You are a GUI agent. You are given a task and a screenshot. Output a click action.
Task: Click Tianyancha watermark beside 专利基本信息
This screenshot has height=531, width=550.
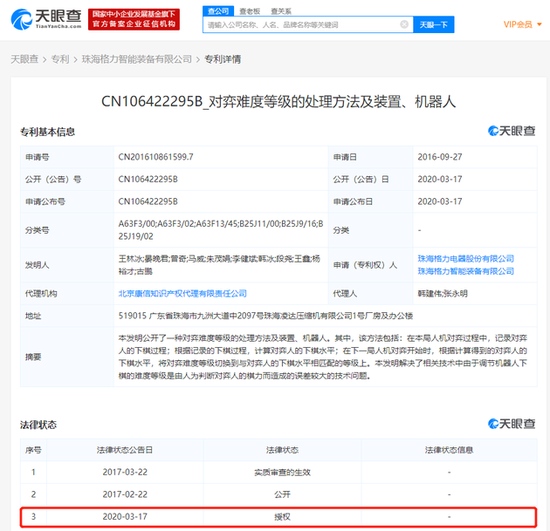[x=511, y=131]
